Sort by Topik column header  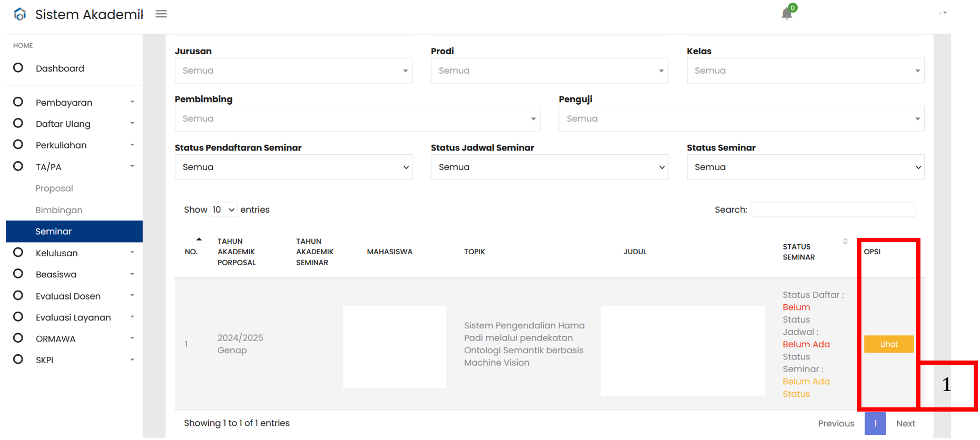[475, 252]
